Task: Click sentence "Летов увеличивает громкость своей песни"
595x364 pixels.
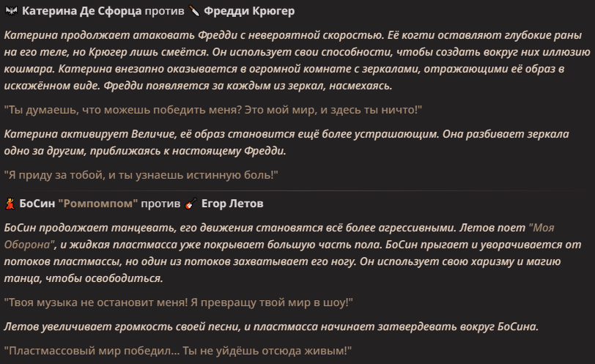Action: [x=271, y=327]
